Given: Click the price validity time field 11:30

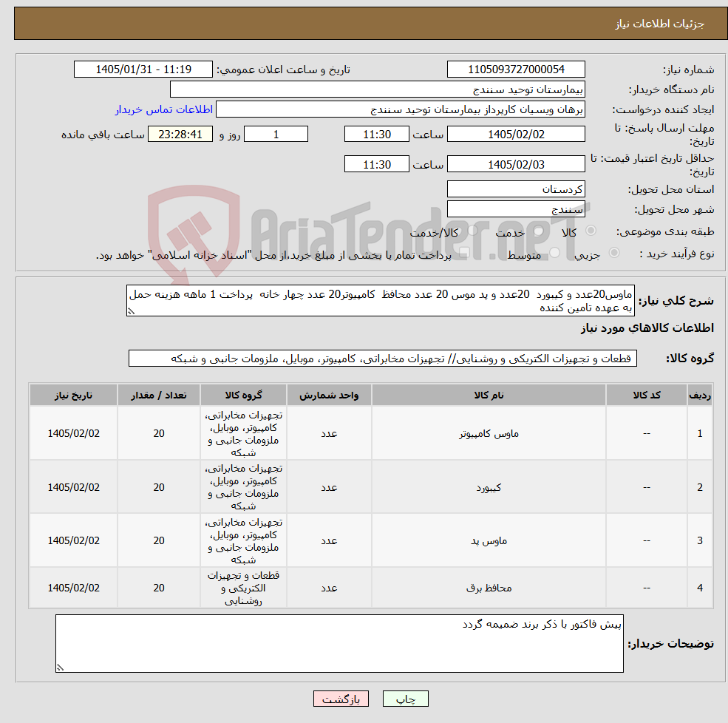Looking at the screenshot, I should [376, 164].
